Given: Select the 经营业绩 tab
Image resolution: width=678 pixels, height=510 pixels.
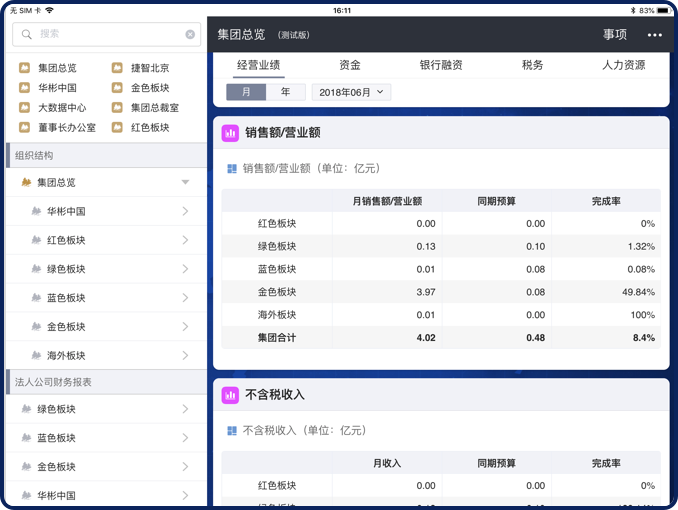Looking at the screenshot, I should point(259,65).
